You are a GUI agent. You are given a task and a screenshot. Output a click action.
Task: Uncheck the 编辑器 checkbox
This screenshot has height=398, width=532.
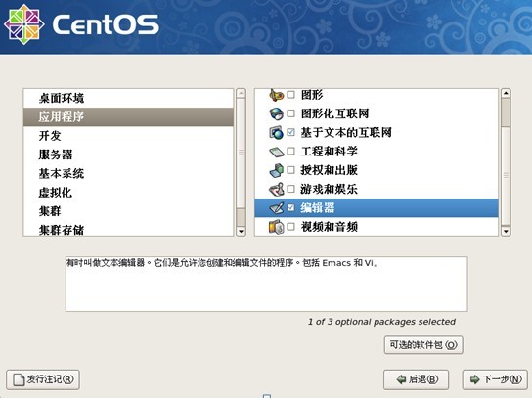[290, 207]
